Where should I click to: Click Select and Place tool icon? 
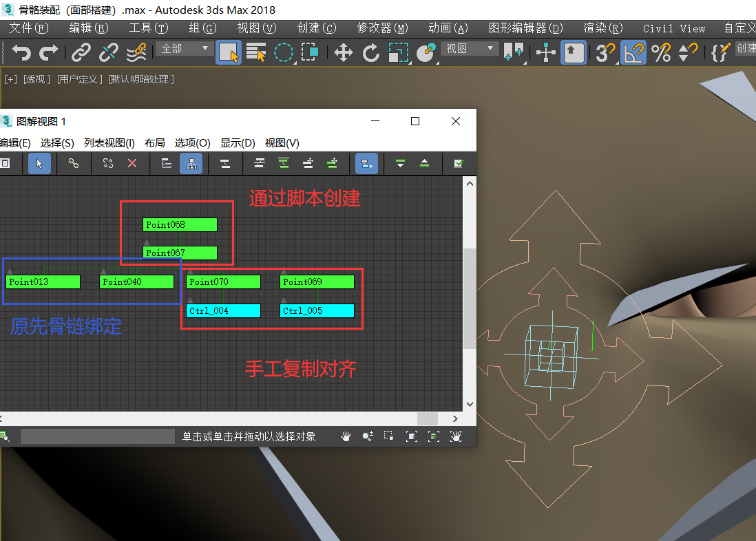426,52
